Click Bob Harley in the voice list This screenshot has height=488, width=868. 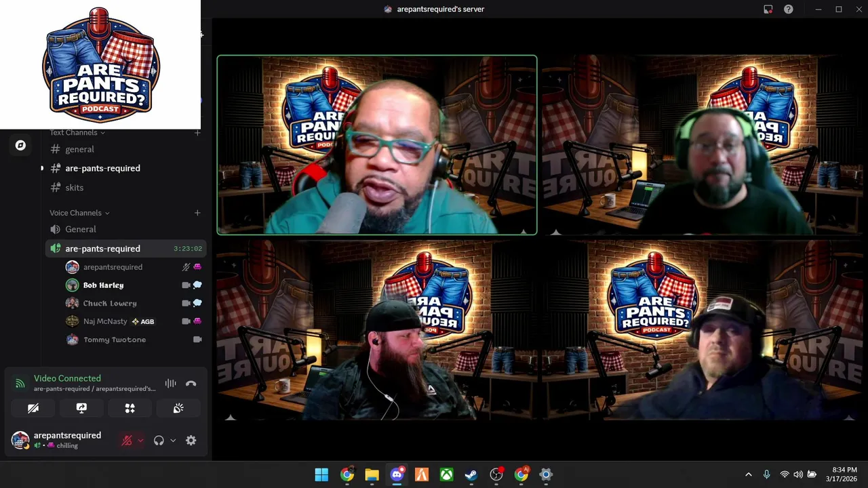pos(103,285)
